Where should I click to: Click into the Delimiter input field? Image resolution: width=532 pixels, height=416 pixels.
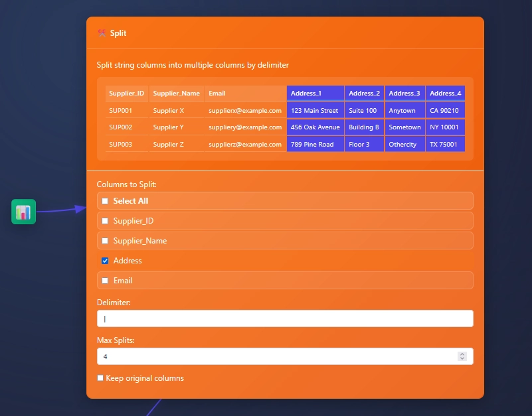(285, 318)
